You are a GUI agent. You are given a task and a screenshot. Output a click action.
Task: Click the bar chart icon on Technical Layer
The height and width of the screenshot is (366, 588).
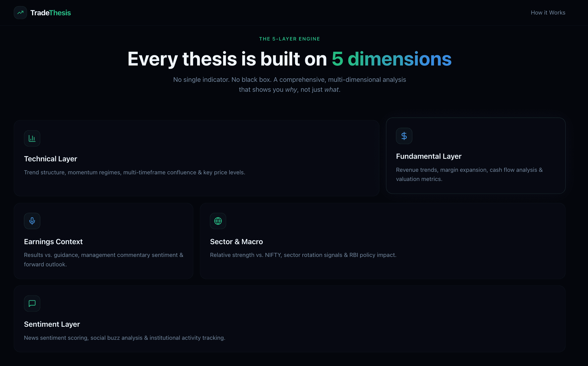(x=32, y=138)
